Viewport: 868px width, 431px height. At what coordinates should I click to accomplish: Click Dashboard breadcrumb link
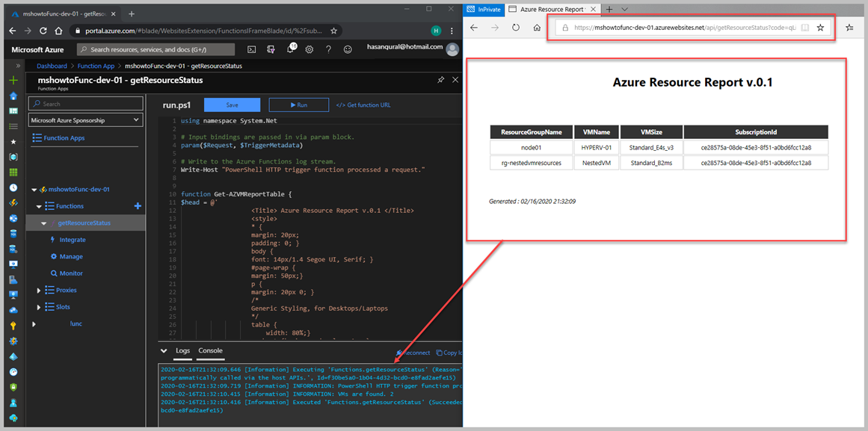point(52,66)
